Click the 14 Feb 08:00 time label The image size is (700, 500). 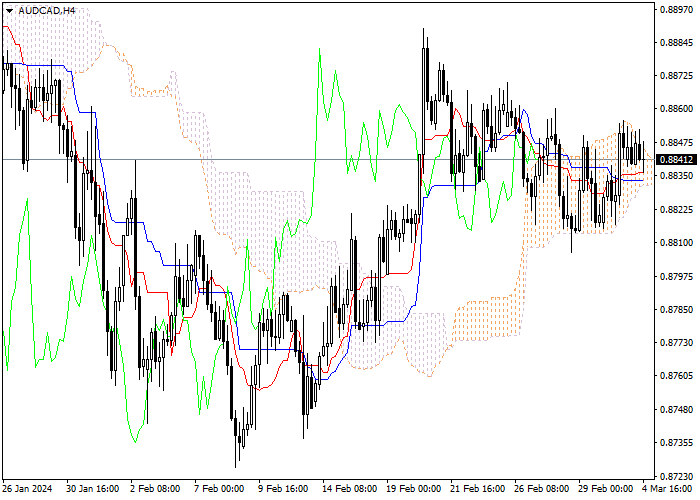[349, 489]
